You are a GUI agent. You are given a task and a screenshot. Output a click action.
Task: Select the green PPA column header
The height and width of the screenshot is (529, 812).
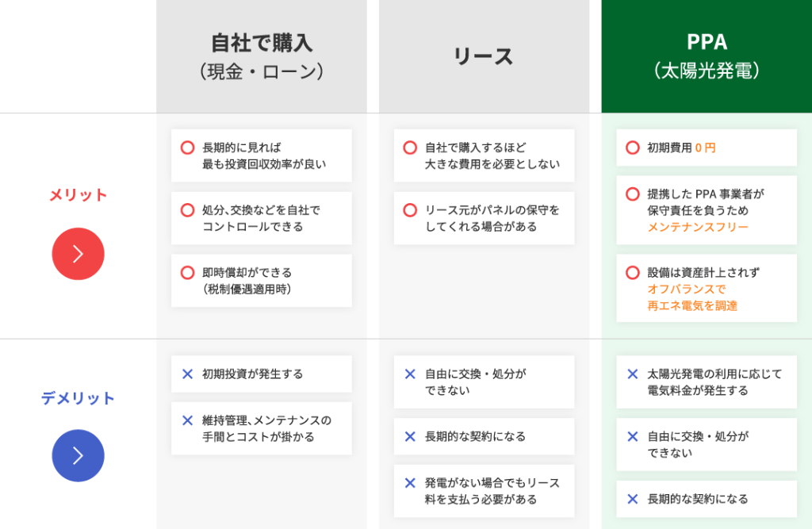pyautogui.click(x=706, y=56)
